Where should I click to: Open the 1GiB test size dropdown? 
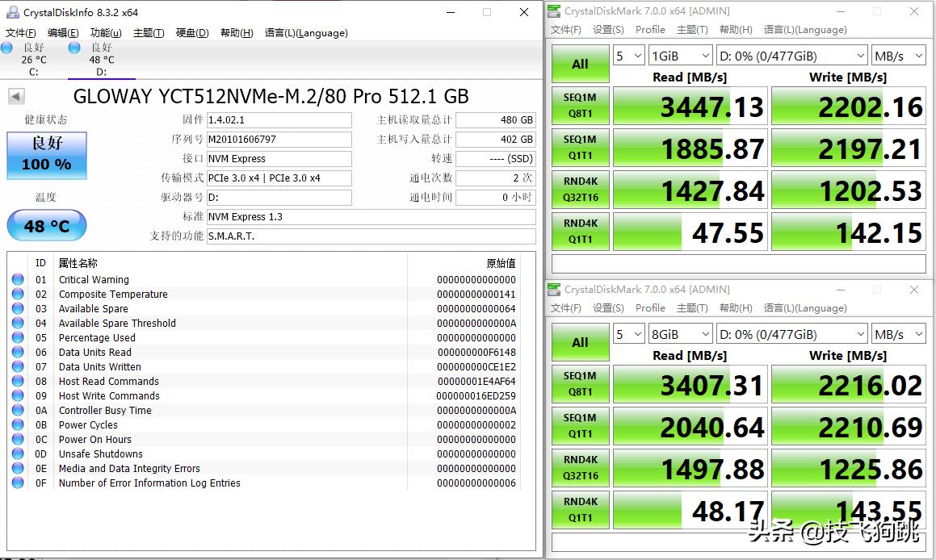680,56
